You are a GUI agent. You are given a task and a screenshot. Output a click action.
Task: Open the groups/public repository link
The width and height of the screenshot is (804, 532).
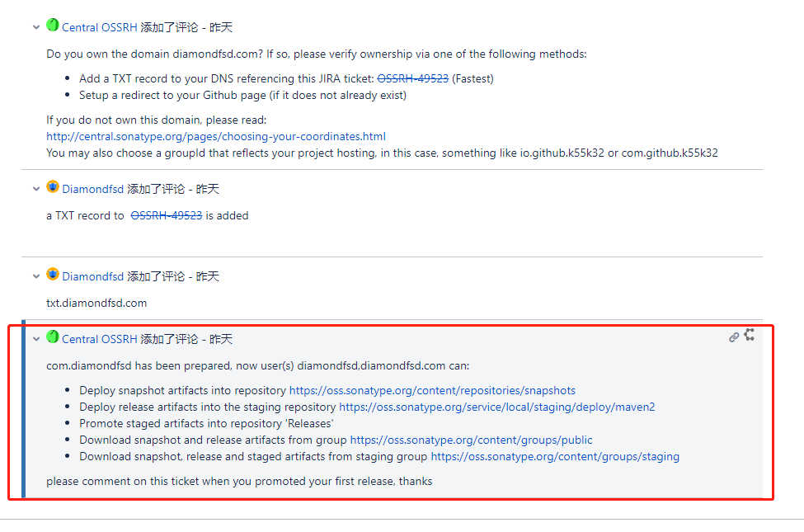click(471, 440)
